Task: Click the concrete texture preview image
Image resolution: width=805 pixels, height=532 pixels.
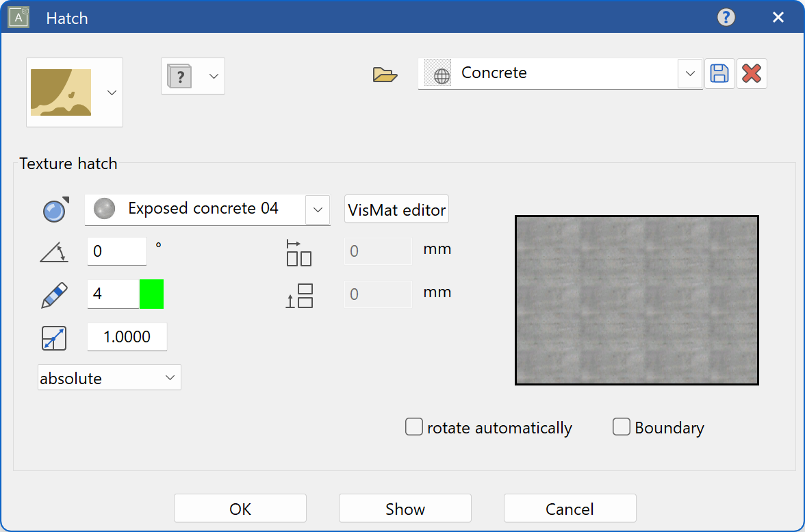Action: tap(636, 300)
